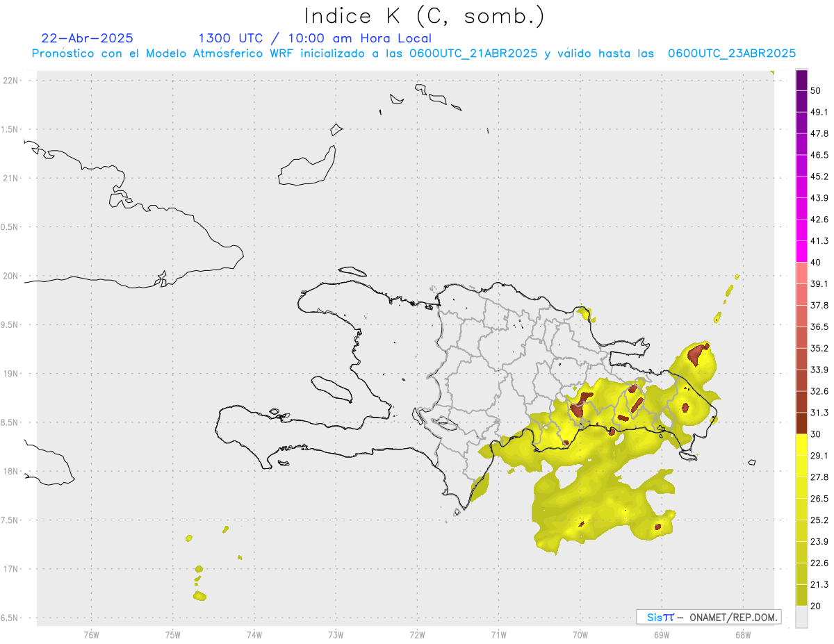Click the colorbar value '45.2'
This screenshot has height=644, width=834.
pyautogui.click(x=819, y=176)
